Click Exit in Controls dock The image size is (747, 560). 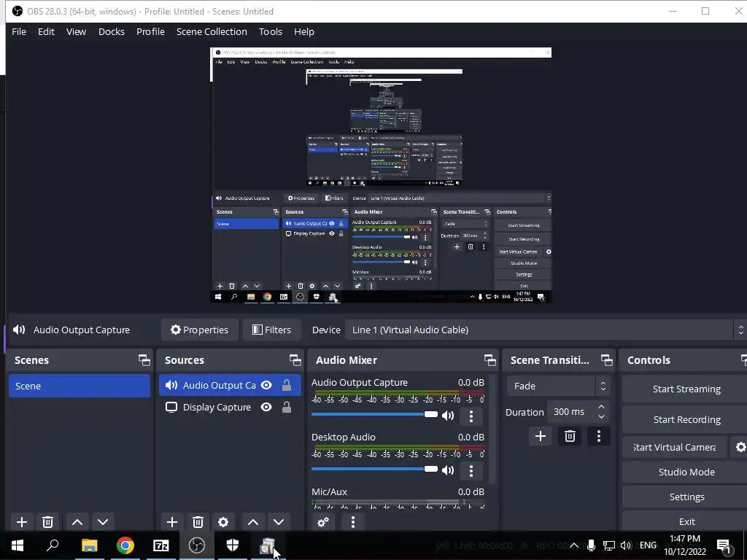(x=686, y=521)
